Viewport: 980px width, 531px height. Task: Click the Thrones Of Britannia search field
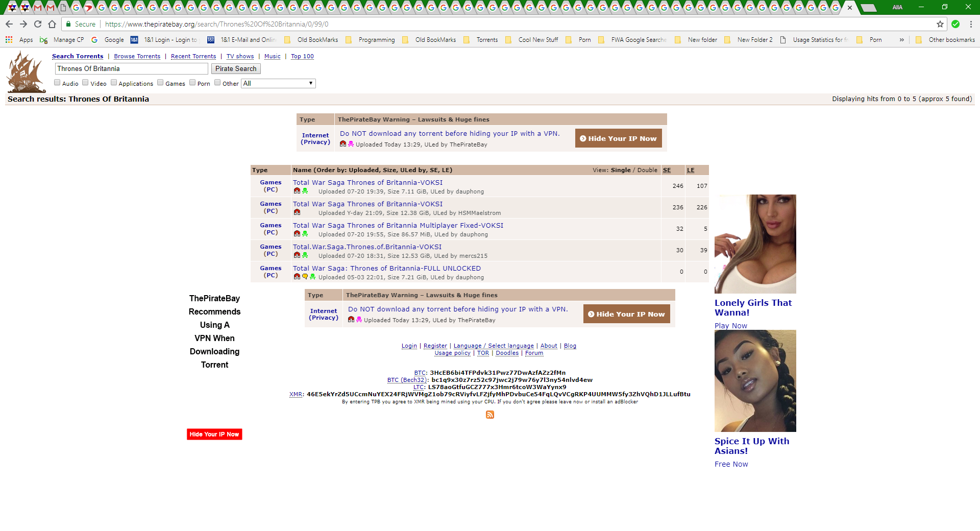click(x=131, y=68)
